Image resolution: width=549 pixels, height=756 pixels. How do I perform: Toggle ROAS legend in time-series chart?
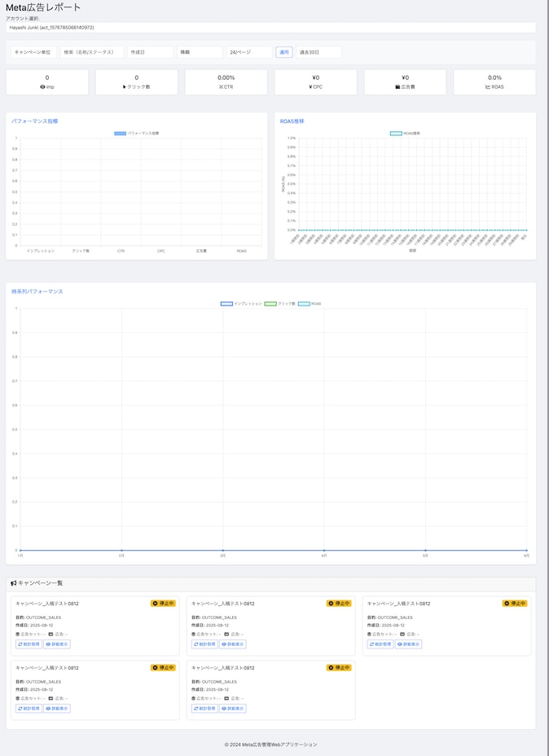[x=310, y=304]
